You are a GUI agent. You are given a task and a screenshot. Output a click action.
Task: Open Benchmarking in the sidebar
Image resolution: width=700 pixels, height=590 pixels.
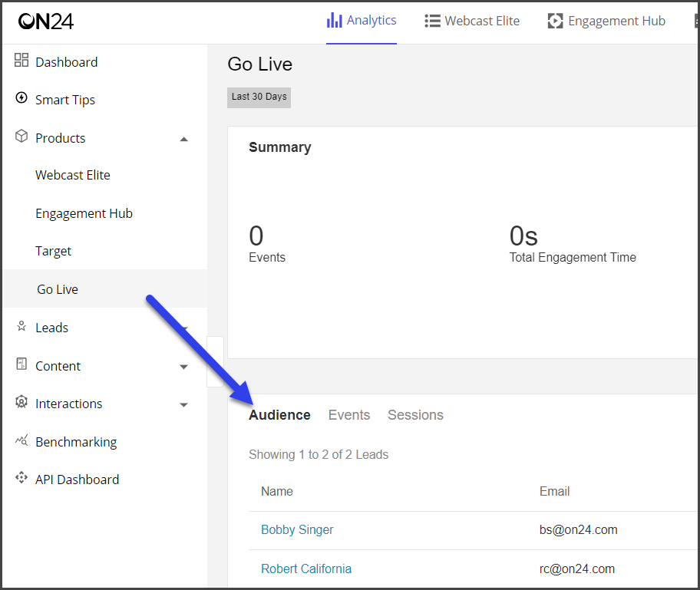[76, 442]
